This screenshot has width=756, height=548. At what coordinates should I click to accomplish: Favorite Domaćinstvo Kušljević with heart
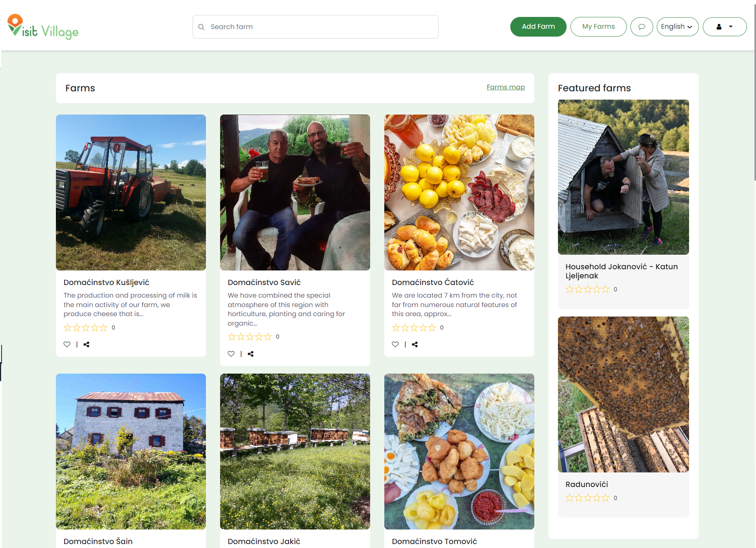67,344
